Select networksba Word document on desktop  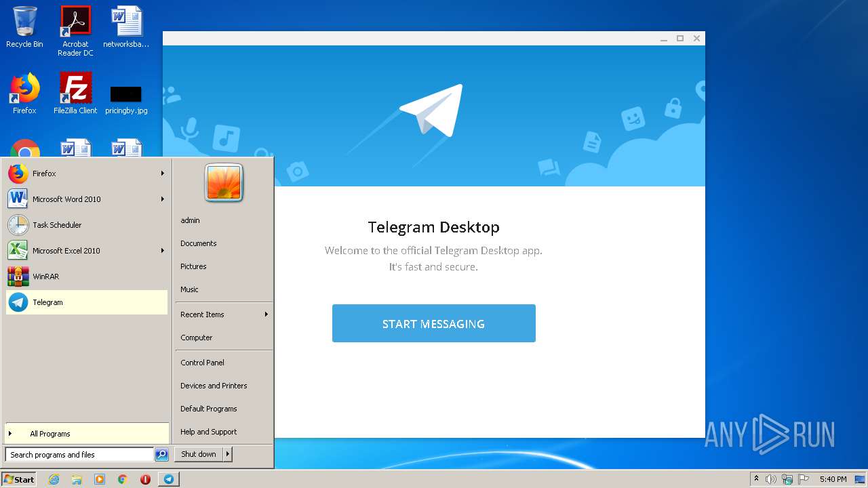pyautogui.click(x=126, y=27)
